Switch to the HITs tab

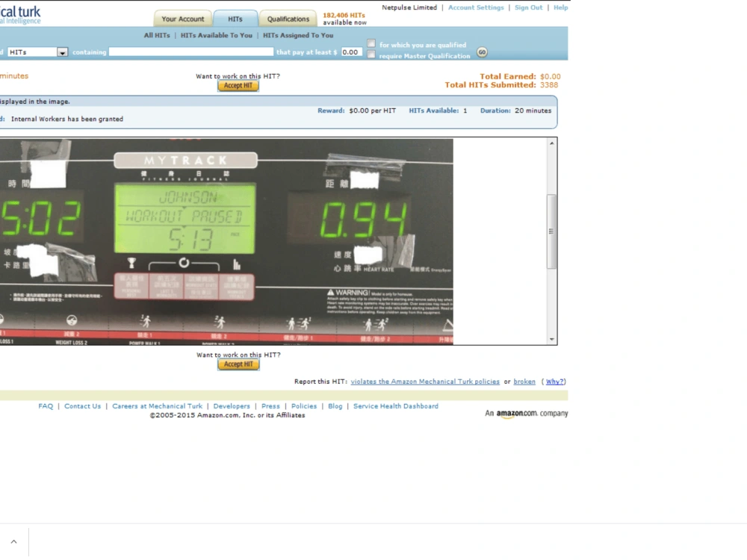[x=235, y=19]
